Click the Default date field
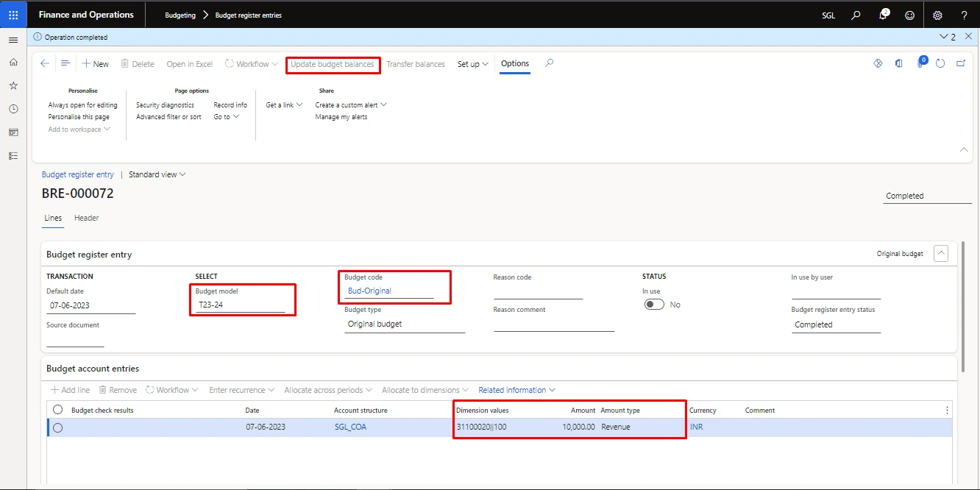Screen dimensions: 980x490 [91, 305]
